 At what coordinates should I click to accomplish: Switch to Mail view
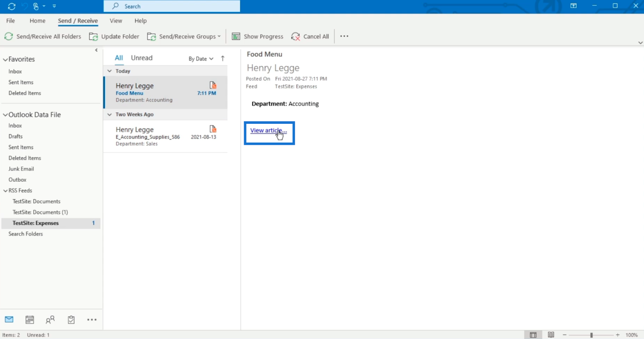click(9, 320)
